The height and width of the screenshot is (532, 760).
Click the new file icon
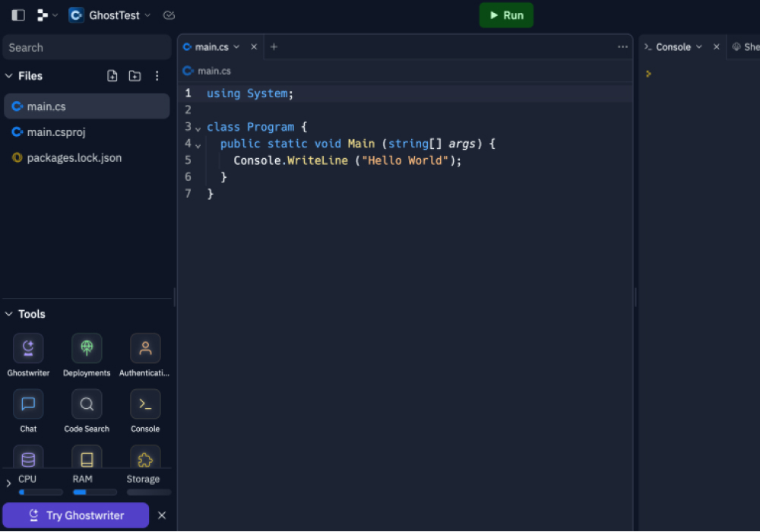tap(112, 76)
